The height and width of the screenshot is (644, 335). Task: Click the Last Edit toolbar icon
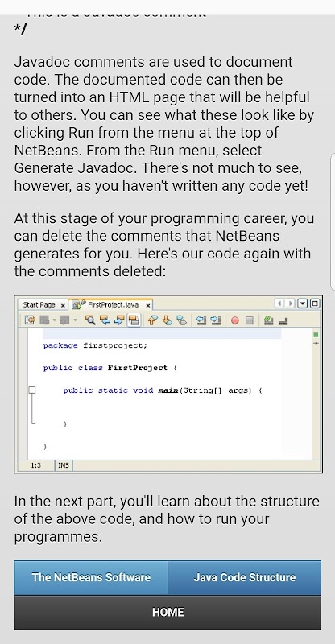coord(30,320)
